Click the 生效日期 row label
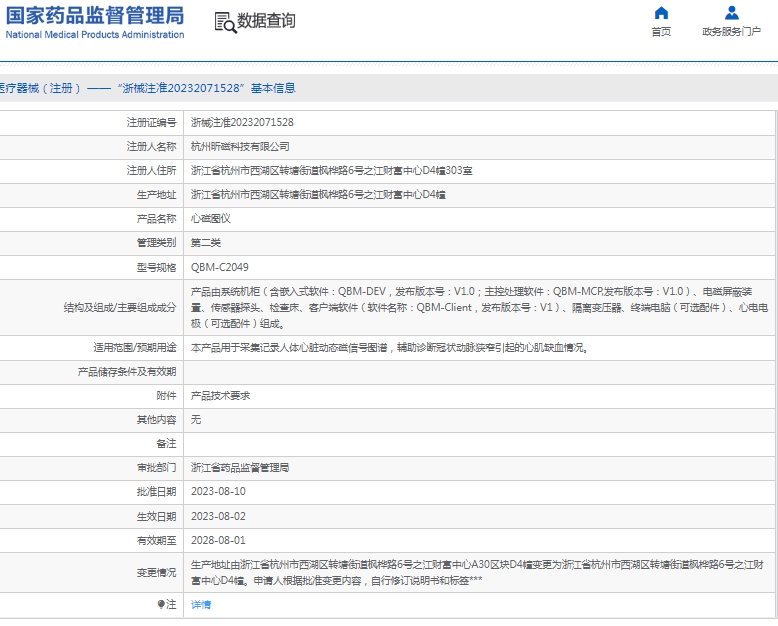 (156, 517)
